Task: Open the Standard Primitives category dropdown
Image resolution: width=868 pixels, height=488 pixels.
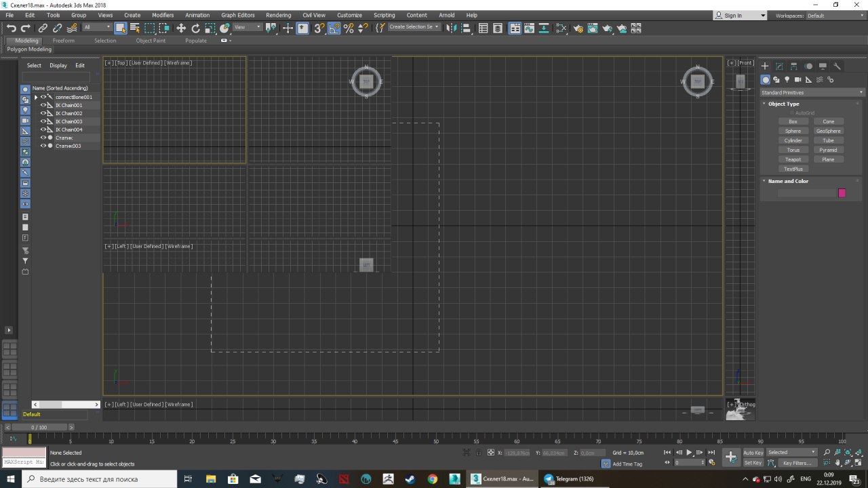Action: (812, 92)
